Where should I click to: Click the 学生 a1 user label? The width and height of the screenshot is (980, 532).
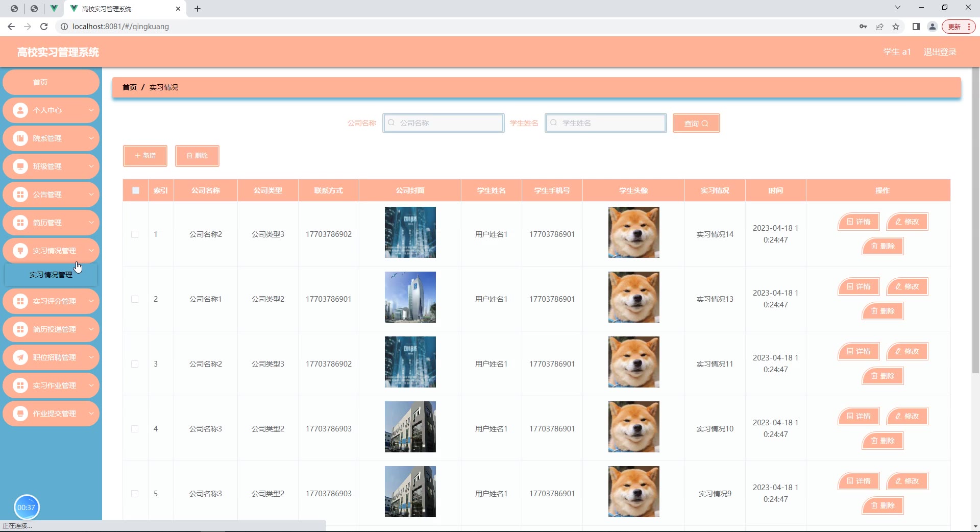(897, 52)
